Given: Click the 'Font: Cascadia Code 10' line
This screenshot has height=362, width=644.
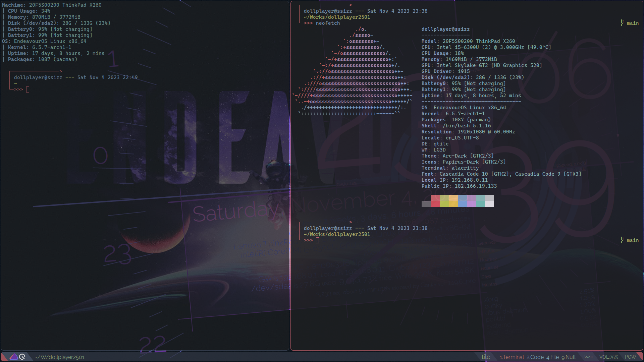Looking at the screenshot, I should 501,174.
